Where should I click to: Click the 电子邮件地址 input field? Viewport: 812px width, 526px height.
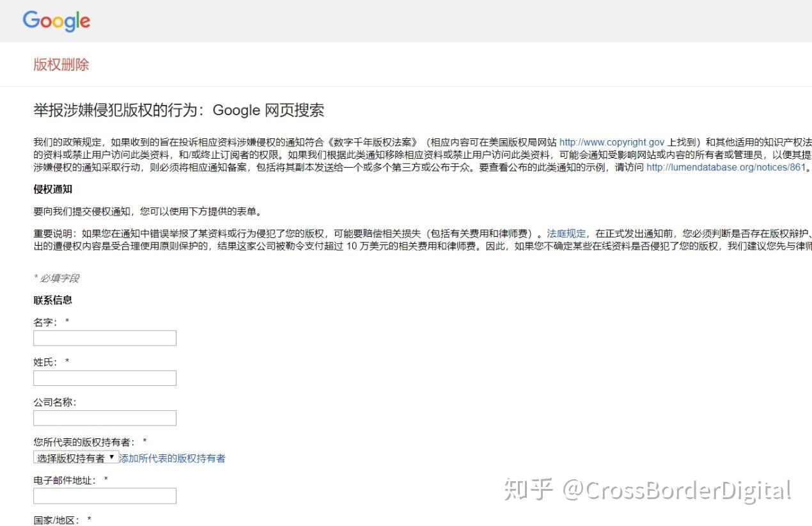[105, 496]
